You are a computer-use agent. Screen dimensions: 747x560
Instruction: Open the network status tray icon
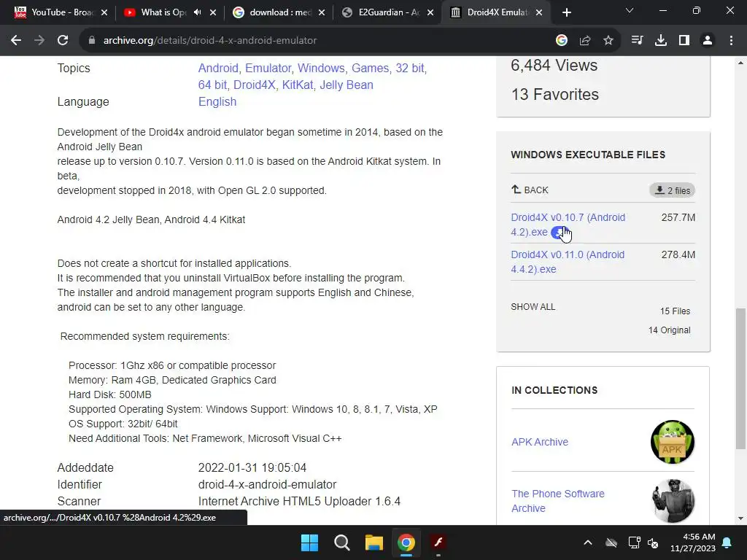pos(634,542)
